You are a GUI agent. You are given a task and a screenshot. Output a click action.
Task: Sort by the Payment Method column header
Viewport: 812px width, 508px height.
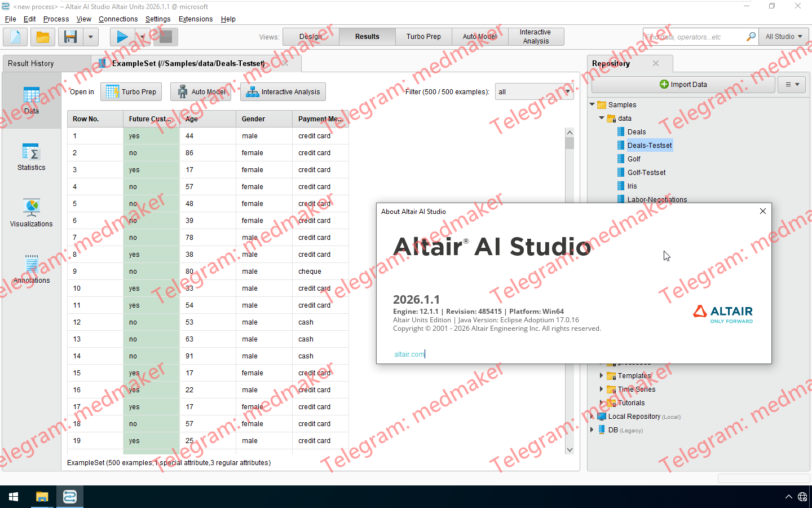click(321, 119)
